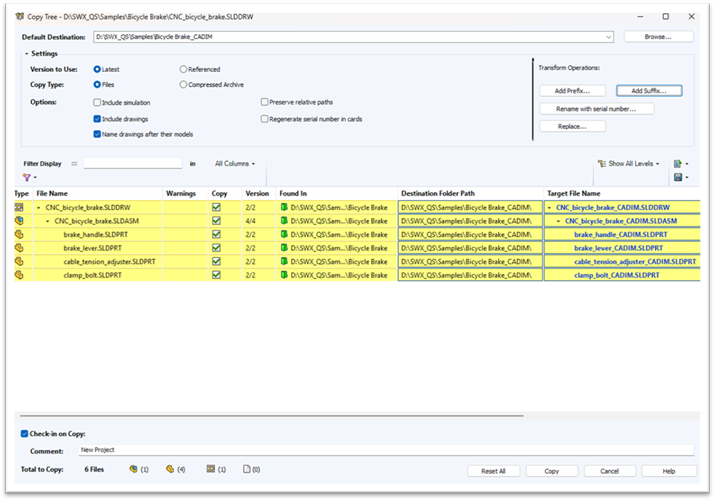
Task: Select Latest version radio button
Action: [97, 69]
